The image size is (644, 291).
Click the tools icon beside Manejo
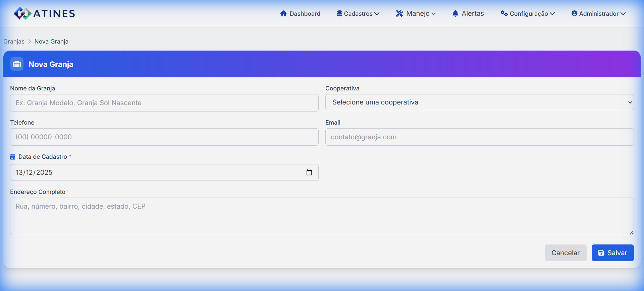399,13
